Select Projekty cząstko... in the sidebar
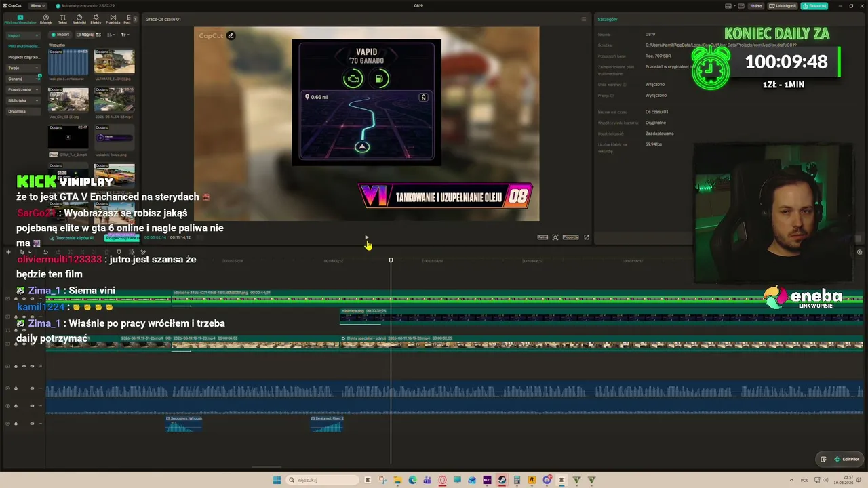 (24, 57)
